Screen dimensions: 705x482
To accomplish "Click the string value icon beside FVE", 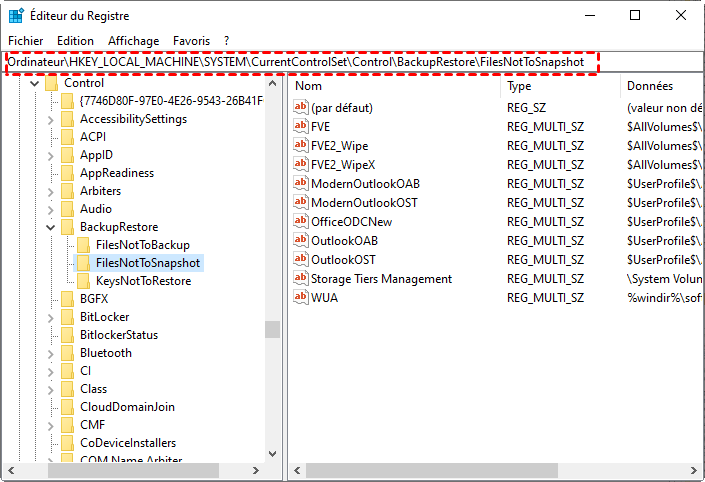I will coord(301,126).
